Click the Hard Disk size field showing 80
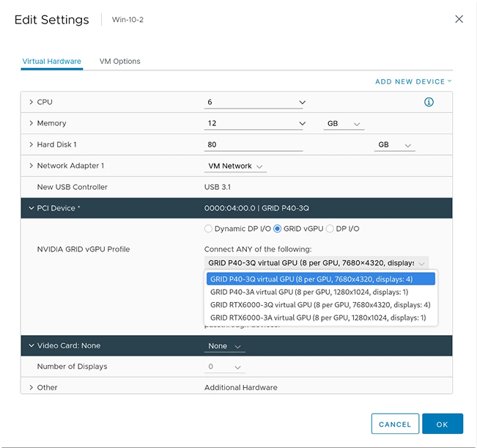This screenshot has height=448, width=477. click(x=254, y=144)
